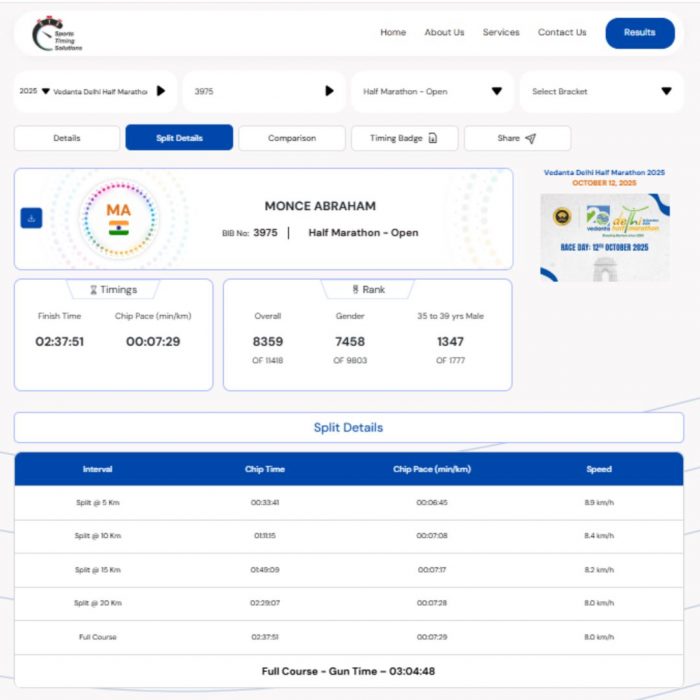Click the paper plane icon on Share
The image size is (700, 700).
(531, 138)
